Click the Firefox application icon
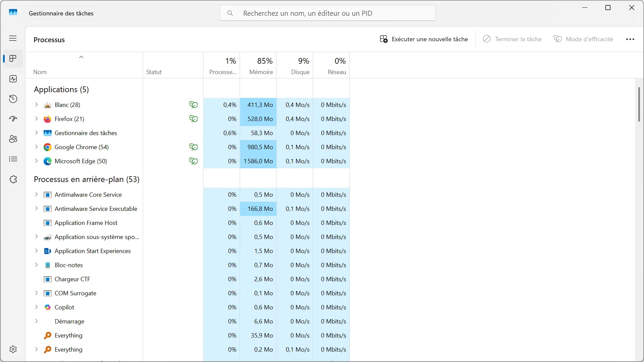This screenshot has width=644, height=362. click(x=48, y=119)
